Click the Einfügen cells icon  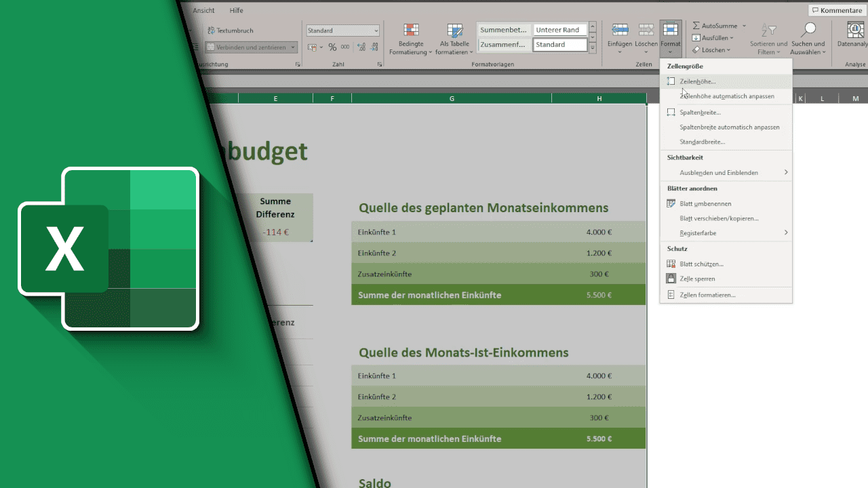tap(620, 30)
